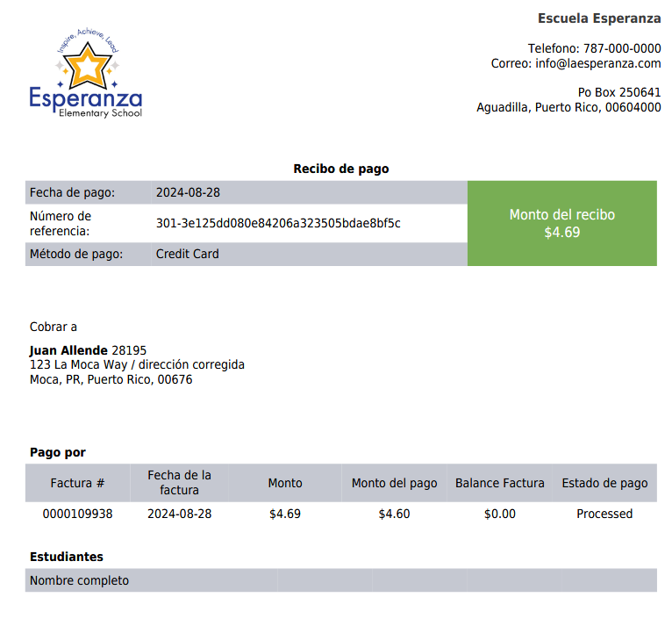The image size is (672, 626).
Task: Click the Monto del pago column header
Action: point(394,483)
